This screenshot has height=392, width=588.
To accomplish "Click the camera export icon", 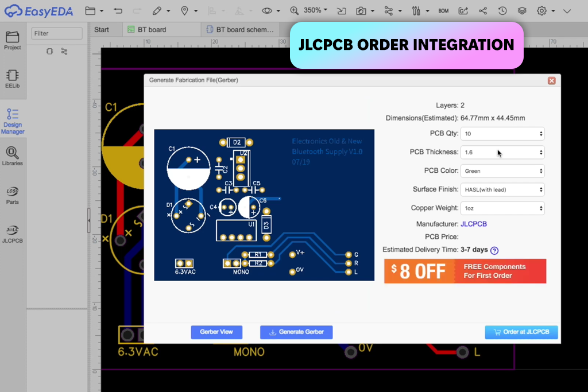I will point(361,11).
